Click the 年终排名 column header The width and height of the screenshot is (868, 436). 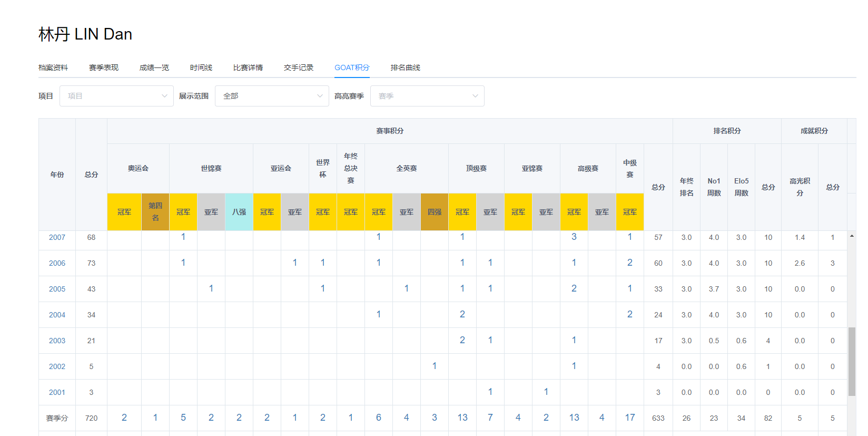[686, 187]
